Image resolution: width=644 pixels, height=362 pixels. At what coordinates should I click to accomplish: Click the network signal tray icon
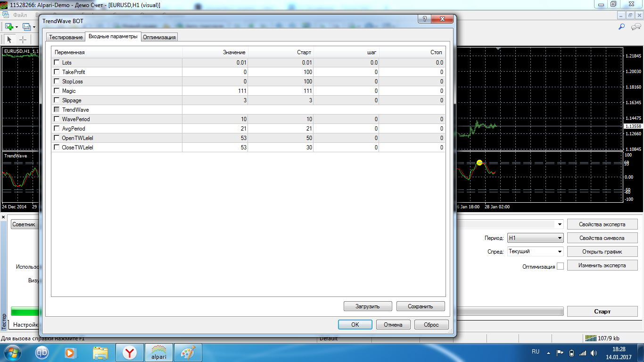[583, 353]
